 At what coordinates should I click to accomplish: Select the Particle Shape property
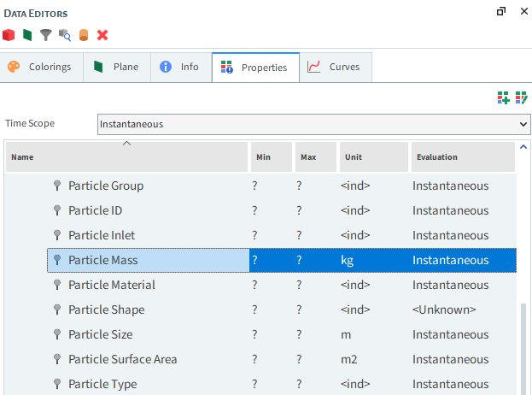pyautogui.click(x=106, y=310)
